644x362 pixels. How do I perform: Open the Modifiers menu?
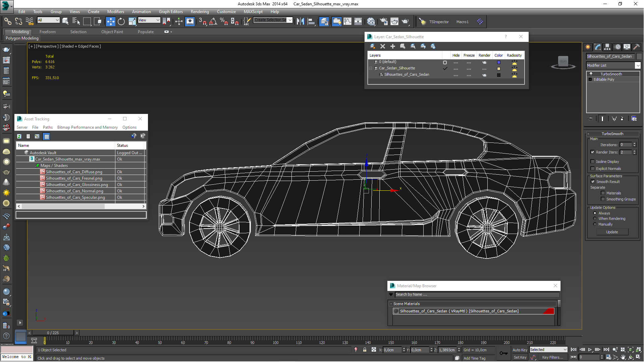tap(116, 11)
